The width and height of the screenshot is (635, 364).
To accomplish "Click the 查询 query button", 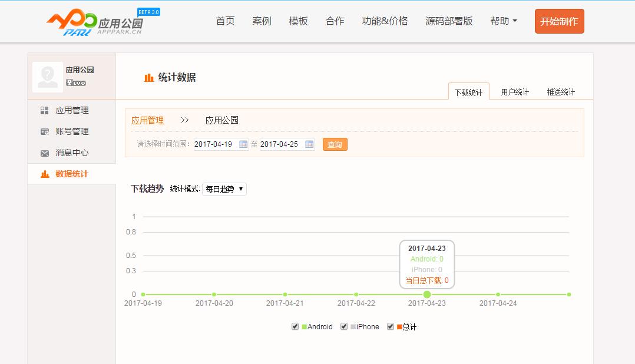I will 335,144.
